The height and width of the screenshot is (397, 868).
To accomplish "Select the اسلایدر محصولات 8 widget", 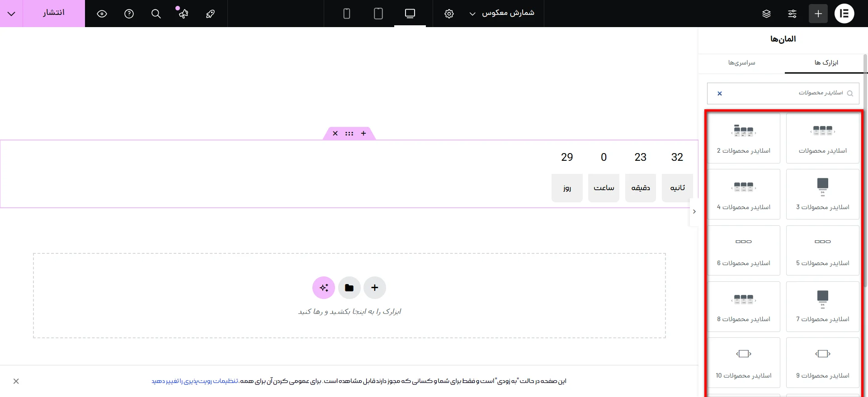I will (x=744, y=307).
